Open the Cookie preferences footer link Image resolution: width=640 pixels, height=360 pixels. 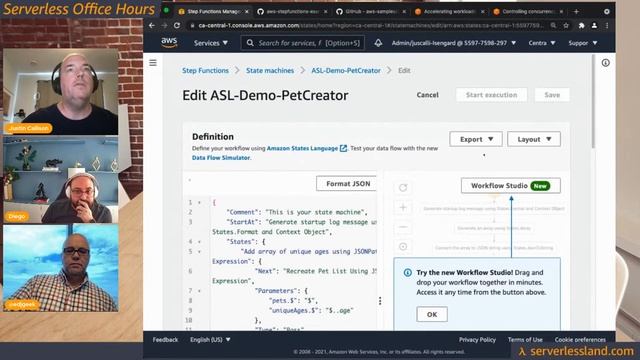580,340
